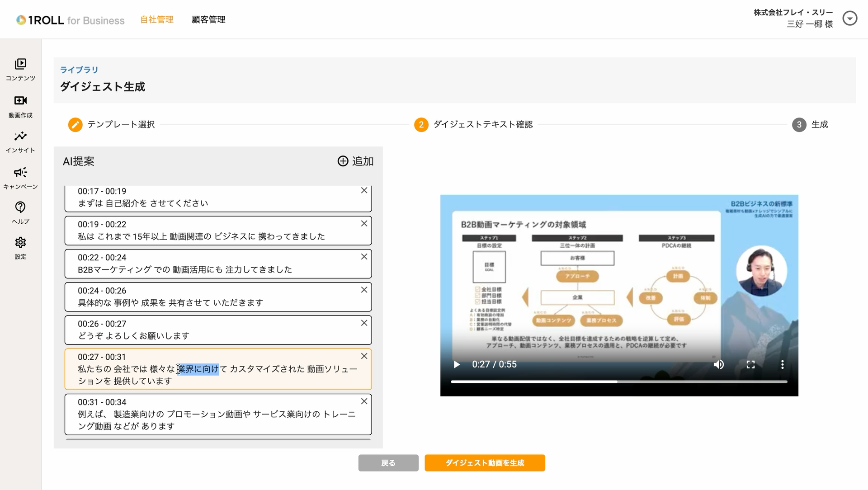The height and width of the screenshot is (490, 868).
Task: Open 動画作成 video creation icon
Action: 20,101
